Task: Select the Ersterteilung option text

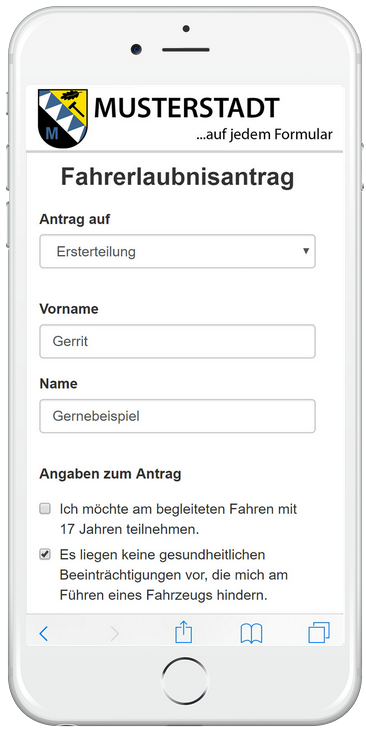Action: coord(96,252)
